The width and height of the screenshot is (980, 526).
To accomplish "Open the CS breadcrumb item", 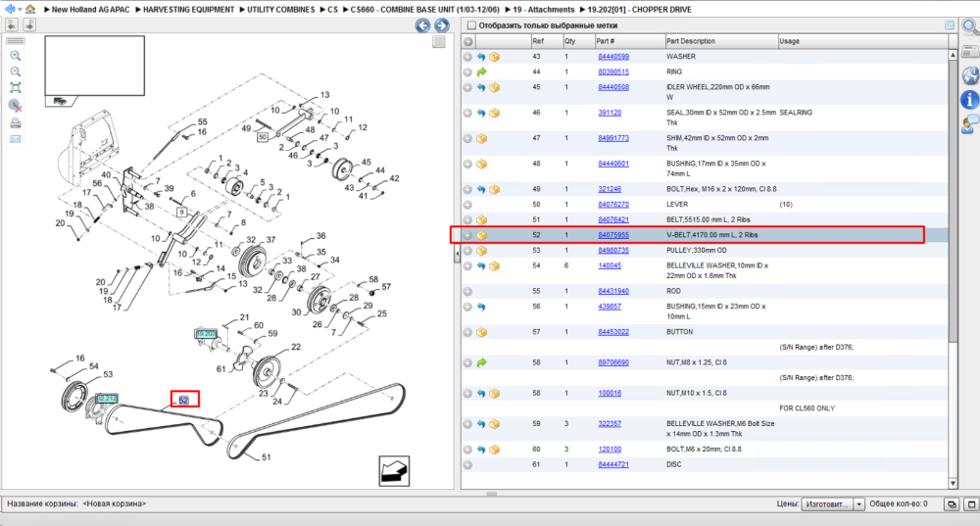I will [x=332, y=10].
